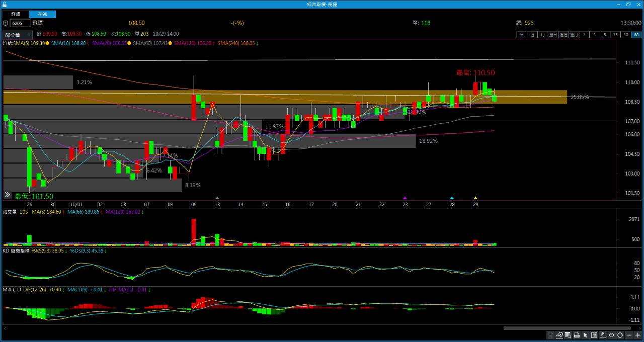The image size is (644, 342).
Task: Open the data table search icon
Action: coord(568,335)
